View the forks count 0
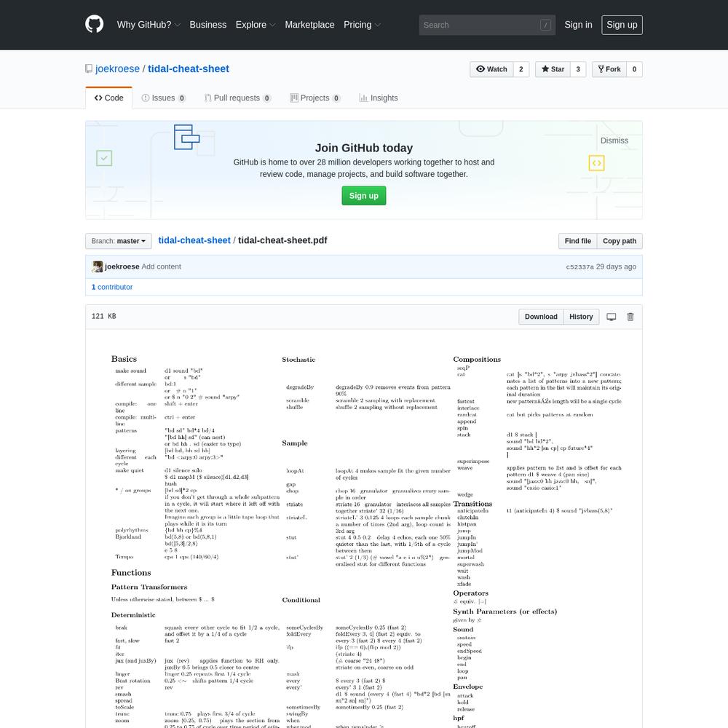Image resolution: width=728 pixels, height=728 pixels. 634,69
